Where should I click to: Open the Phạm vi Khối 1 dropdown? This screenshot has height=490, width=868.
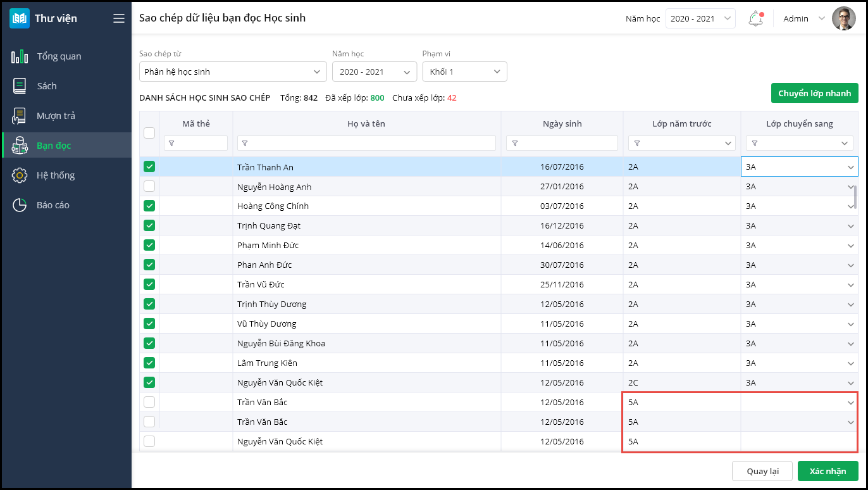(x=464, y=72)
